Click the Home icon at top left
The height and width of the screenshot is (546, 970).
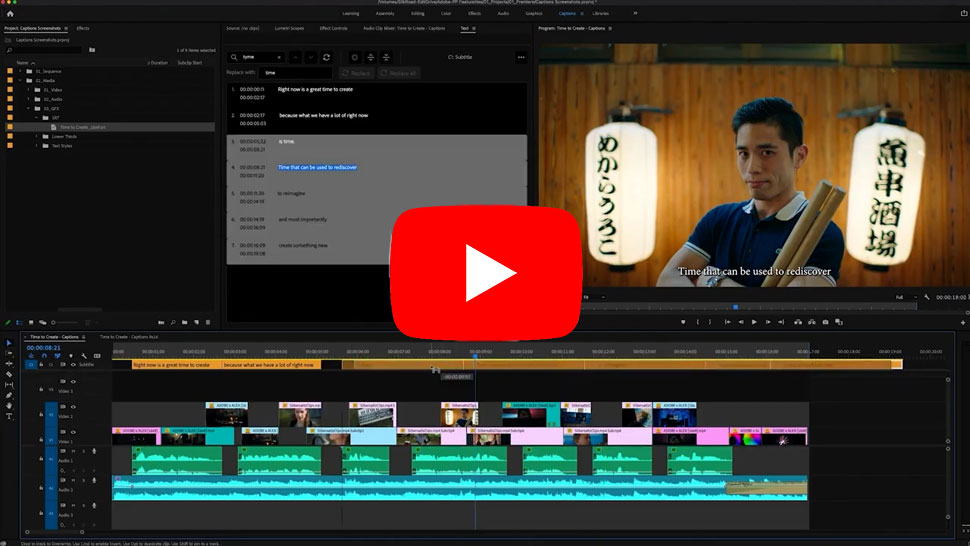(x=10, y=14)
